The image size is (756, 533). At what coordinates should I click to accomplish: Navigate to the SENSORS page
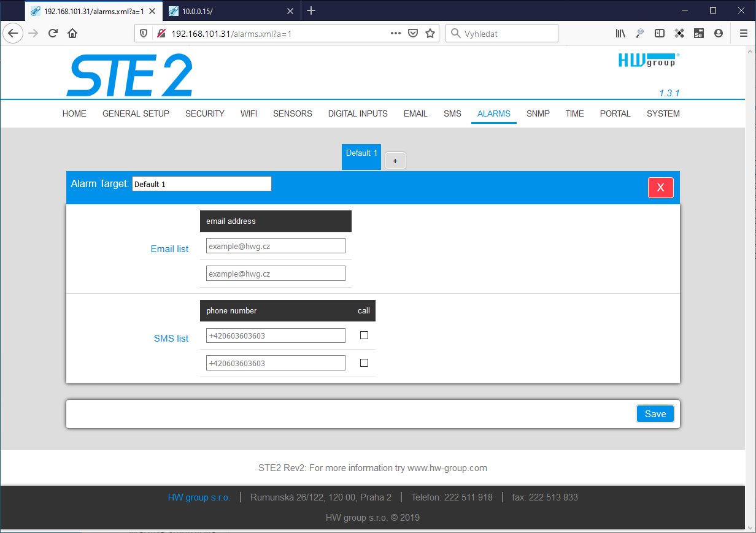(293, 113)
